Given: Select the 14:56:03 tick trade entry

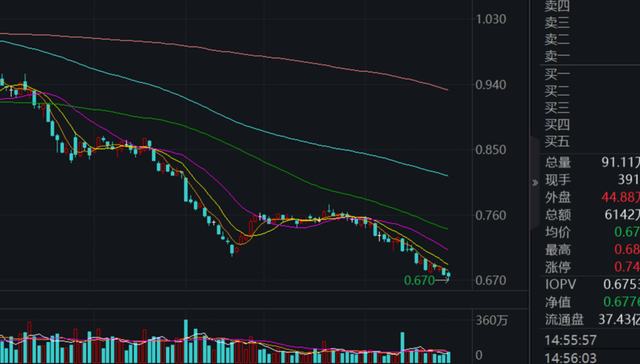Looking at the screenshot, I should coord(590,358).
